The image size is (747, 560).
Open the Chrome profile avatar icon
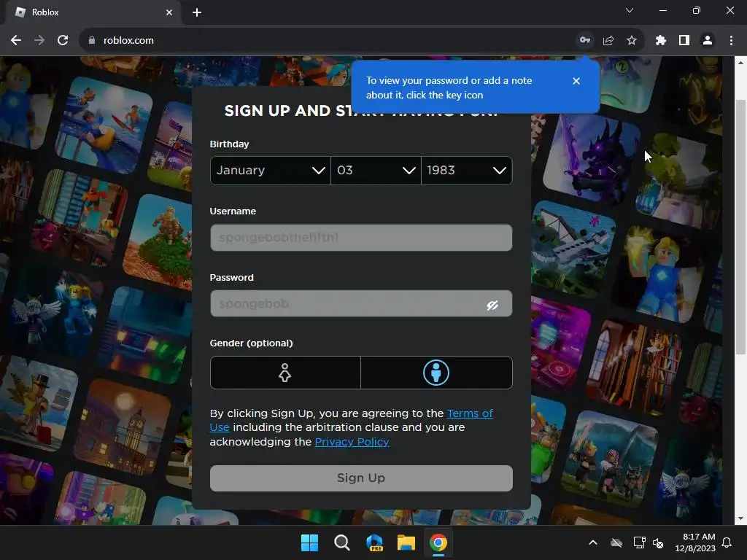(708, 41)
